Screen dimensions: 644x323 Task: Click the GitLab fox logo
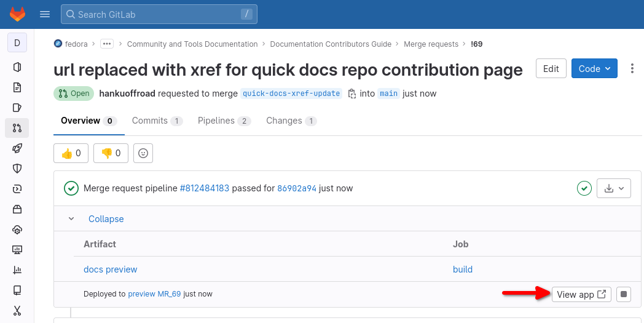tap(17, 14)
